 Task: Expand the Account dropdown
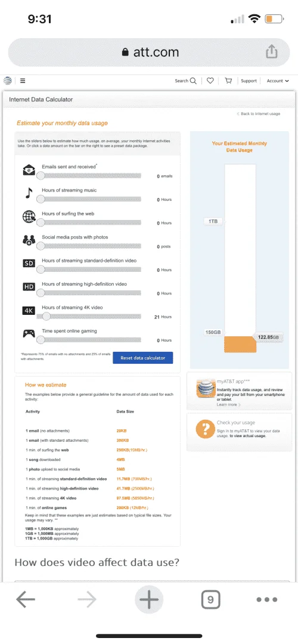pos(278,81)
